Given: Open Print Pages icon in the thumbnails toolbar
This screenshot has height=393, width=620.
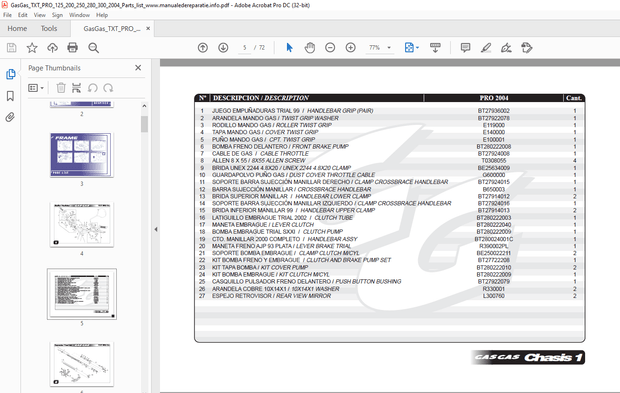Looking at the screenshot, I should pyautogui.click(x=76, y=88).
